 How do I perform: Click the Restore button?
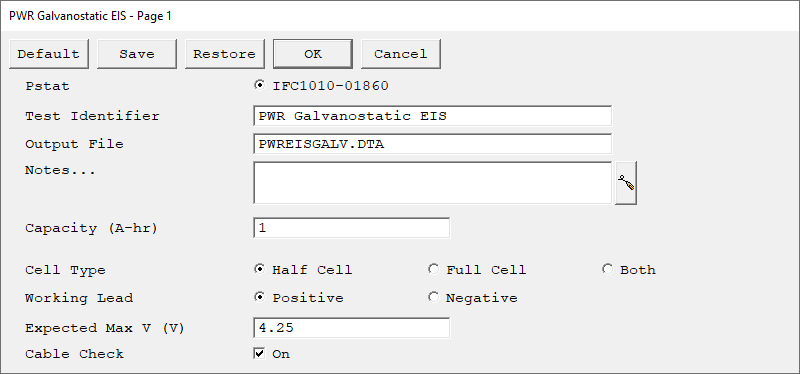tap(224, 54)
